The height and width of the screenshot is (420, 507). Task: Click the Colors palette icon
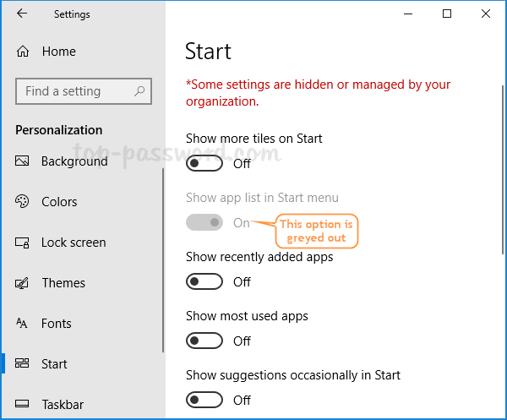coord(23,202)
